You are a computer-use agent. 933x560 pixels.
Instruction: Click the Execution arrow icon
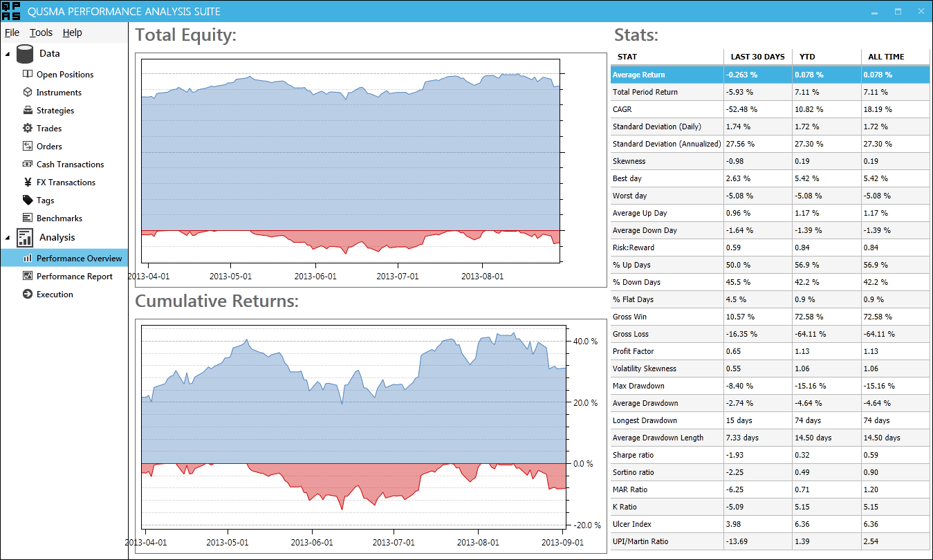(x=28, y=294)
